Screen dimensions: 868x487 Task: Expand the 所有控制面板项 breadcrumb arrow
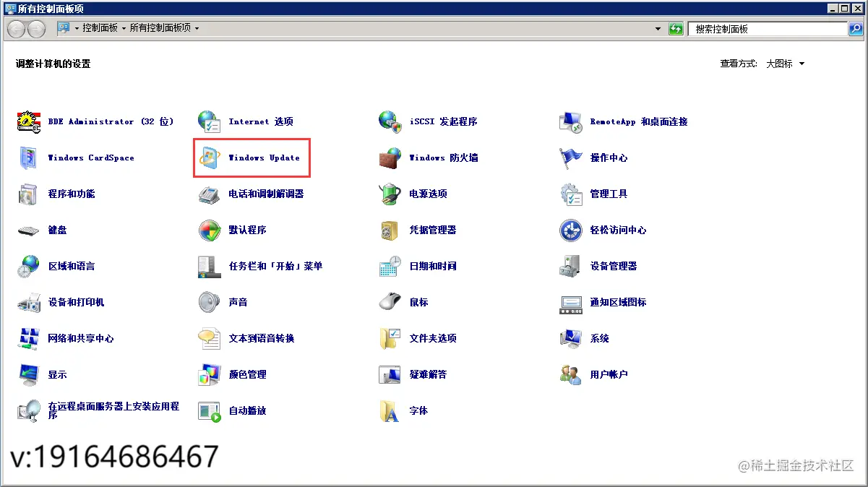(x=198, y=29)
